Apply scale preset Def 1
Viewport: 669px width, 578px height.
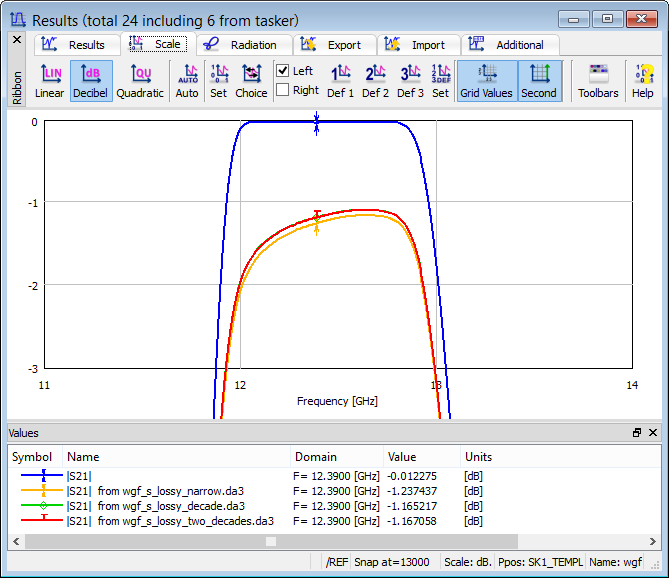(340, 81)
